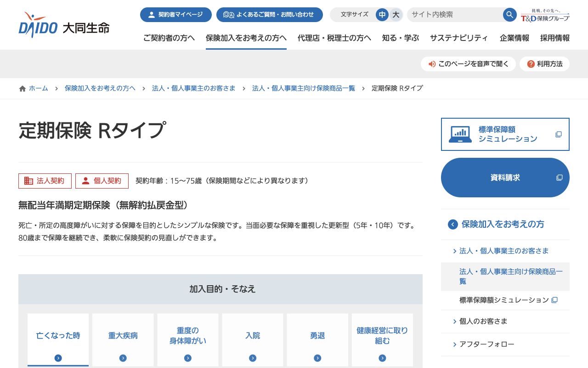Set text size to 大
Viewport: 588px width, 368px height.
tap(396, 15)
